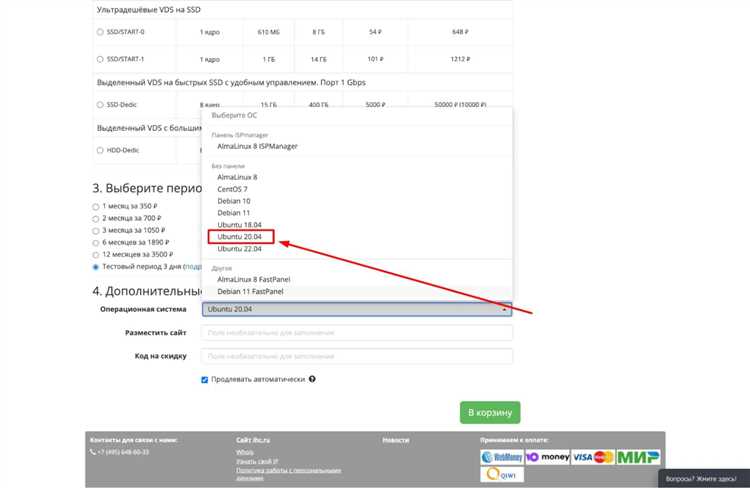Choose the 12 месяцев за 3500 ₽ period
The height and width of the screenshot is (488, 750).
click(96, 255)
